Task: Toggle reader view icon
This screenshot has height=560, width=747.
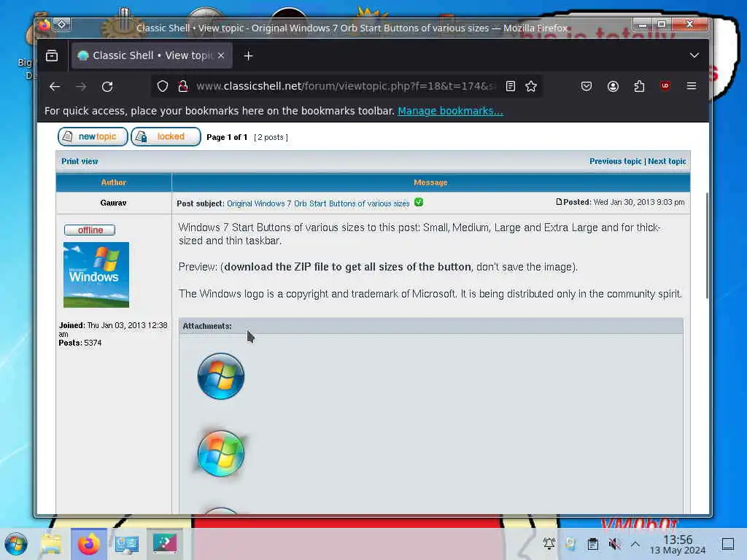Action: 510,86
